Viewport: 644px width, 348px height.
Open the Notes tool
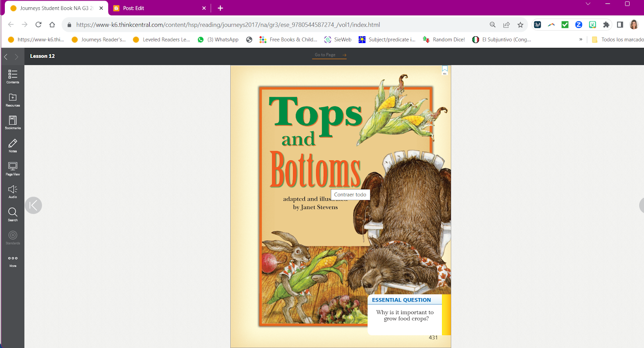pyautogui.click(x=12, y=146)
